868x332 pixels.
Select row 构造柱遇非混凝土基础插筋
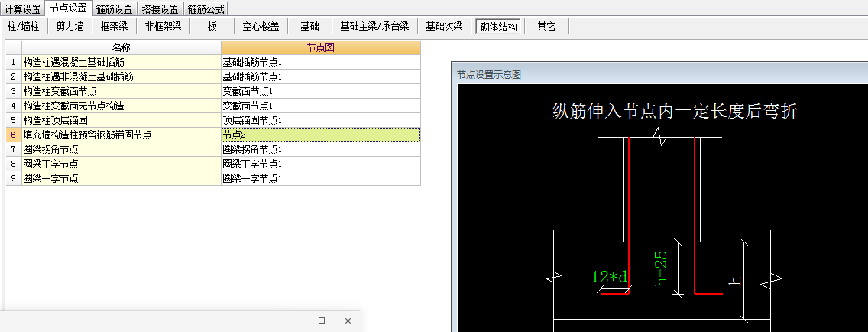click(121, 76)
